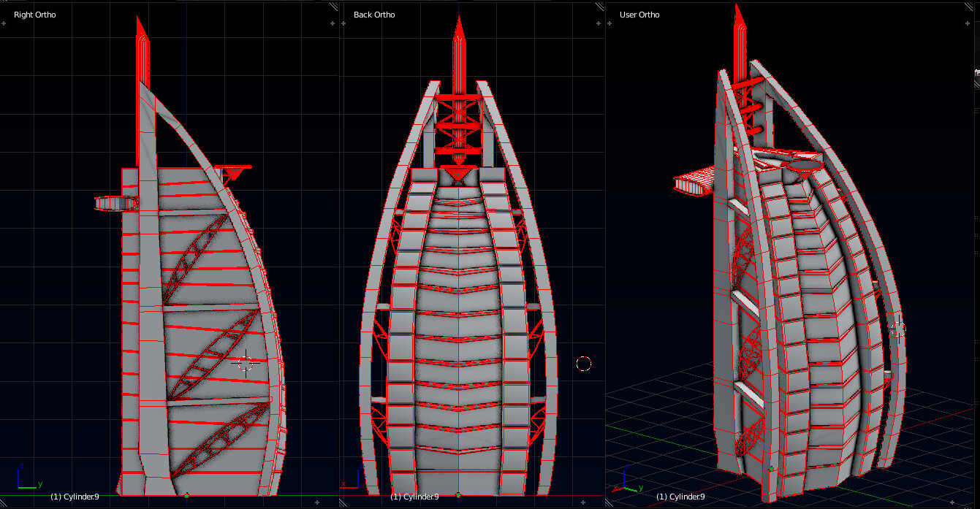The image size is (980, 509).
Task: Open tool shelf plus icon in Right Ortho
Action: [x=3, y=23]
